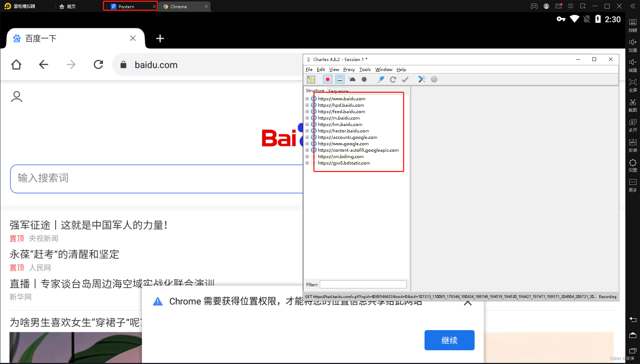Open emulator key mapping (按键) icon

[x=633, y=25]
